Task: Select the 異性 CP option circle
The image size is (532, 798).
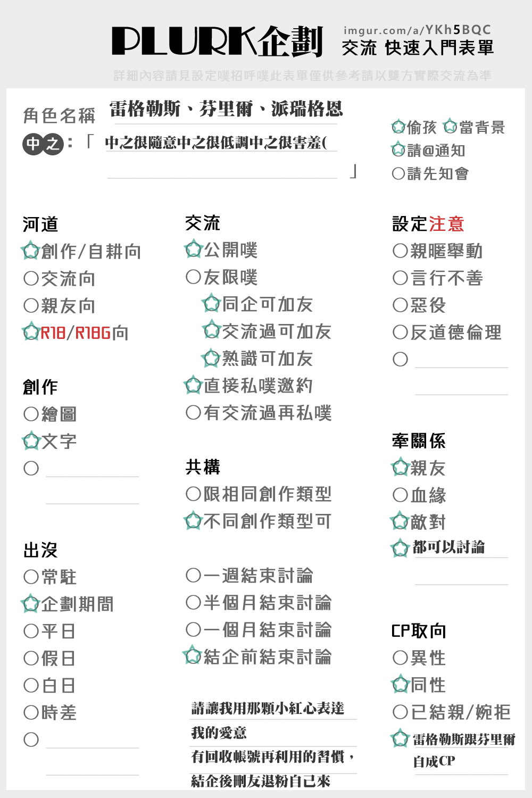Action: point(400,658)
